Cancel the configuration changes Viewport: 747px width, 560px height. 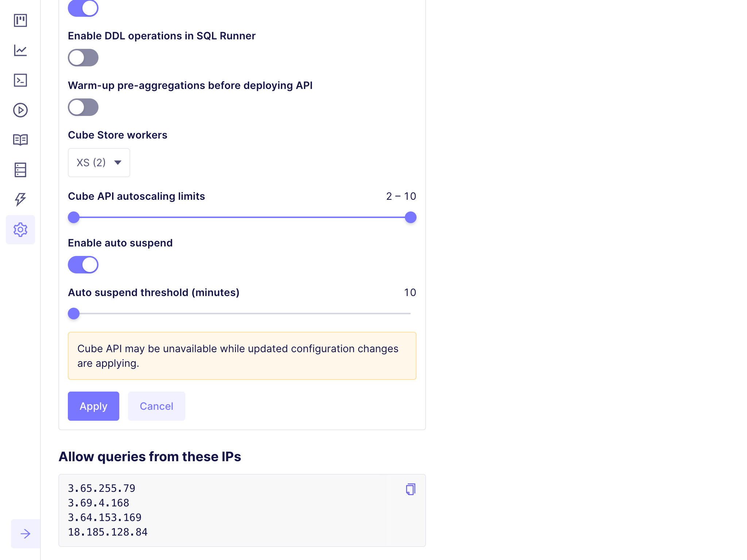156,406
